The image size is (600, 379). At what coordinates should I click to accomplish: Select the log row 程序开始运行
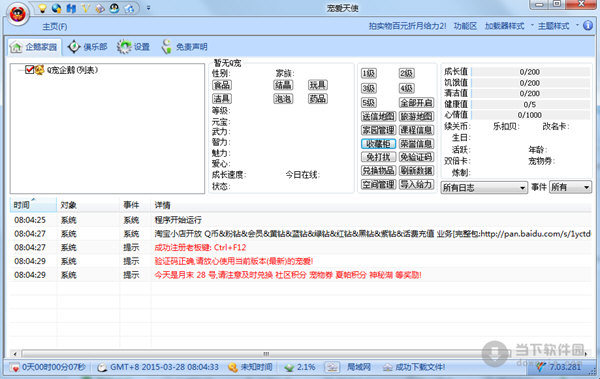coord(301,220)
